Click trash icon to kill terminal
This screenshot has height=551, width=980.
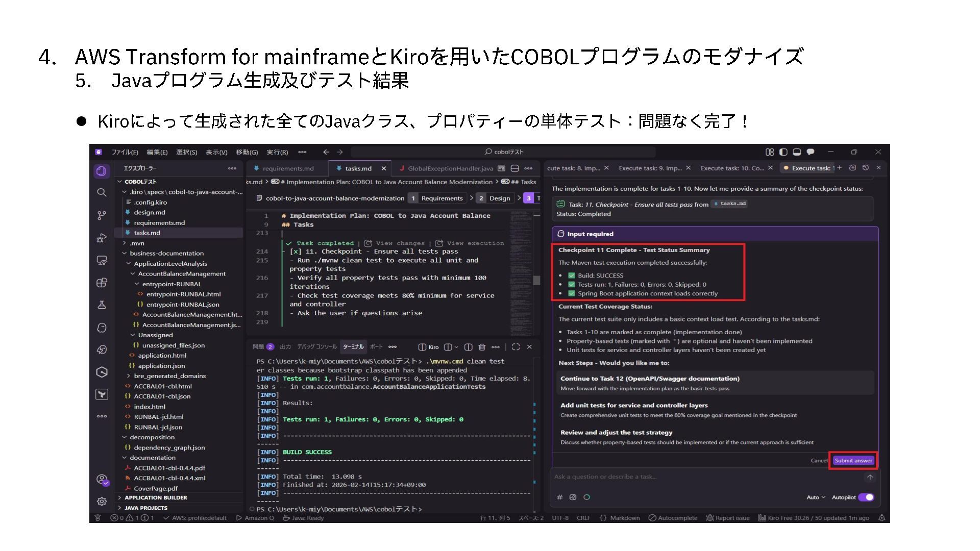pyautogui.click(x=482, y=347)
